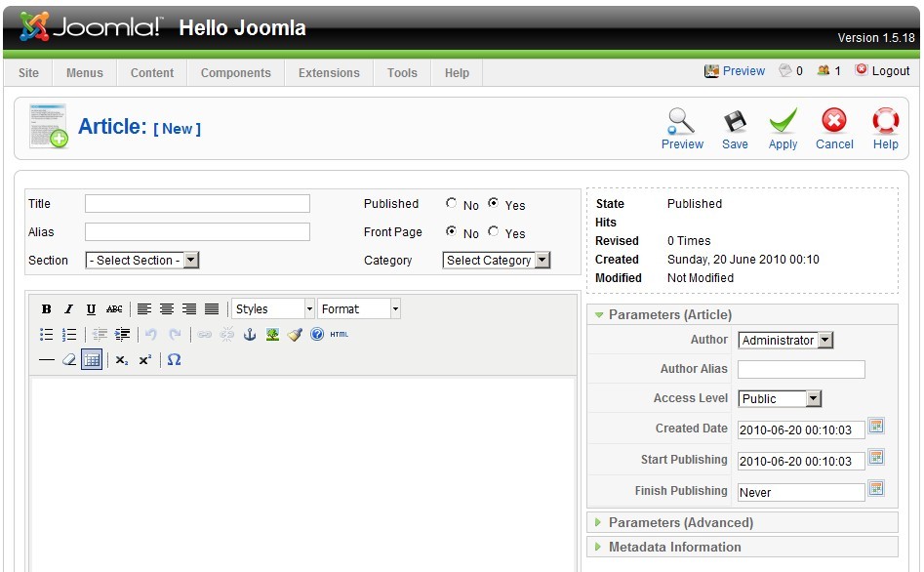Apply superscript formatting
This screenshot has height=572, width=924.
(x=145, y=360)
